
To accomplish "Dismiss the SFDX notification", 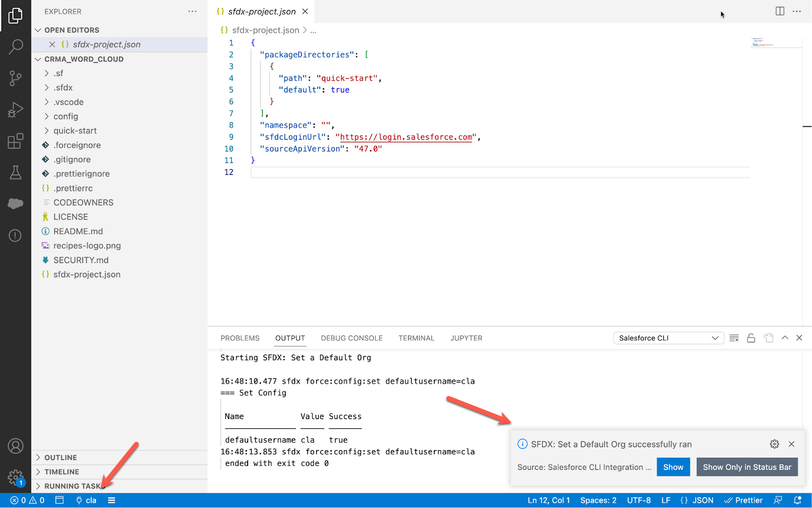I will [x=791, y=444].
